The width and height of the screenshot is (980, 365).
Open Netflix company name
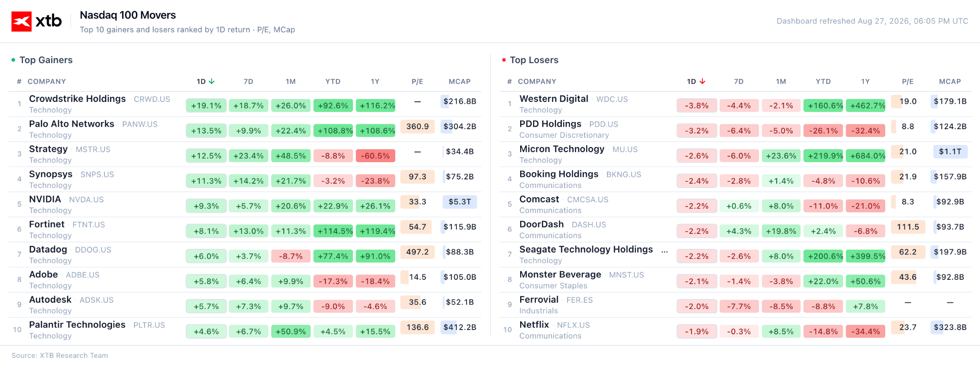pos(534,325)
